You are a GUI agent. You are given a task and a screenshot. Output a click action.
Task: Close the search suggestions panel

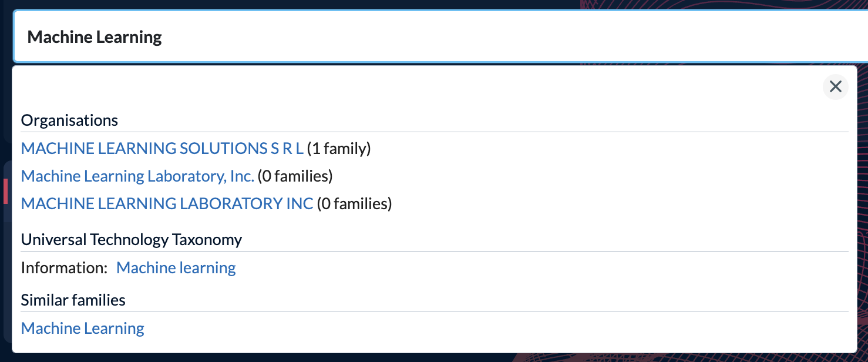(x=835, y=87)
